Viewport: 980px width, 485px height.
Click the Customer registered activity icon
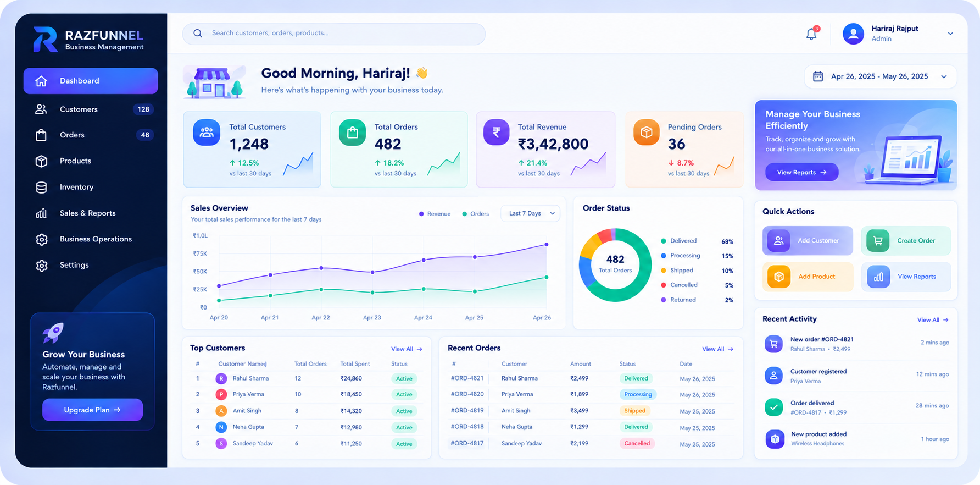[x=773, y=376]
